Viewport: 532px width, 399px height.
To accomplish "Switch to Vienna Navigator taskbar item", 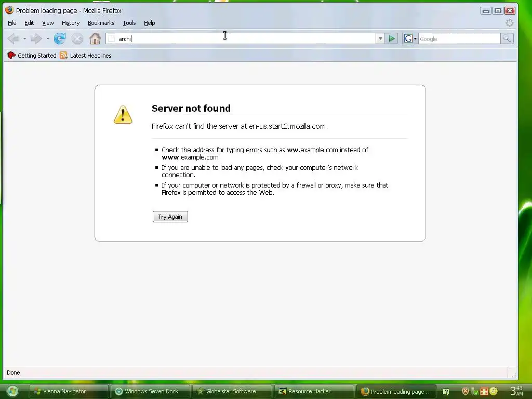I will click(x=69, y=391).
